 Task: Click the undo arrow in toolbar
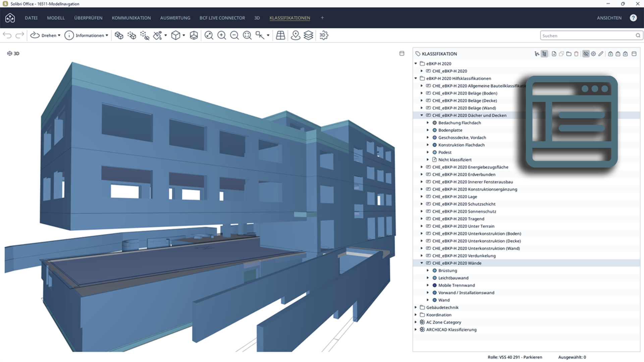click(x=7, y=35)
